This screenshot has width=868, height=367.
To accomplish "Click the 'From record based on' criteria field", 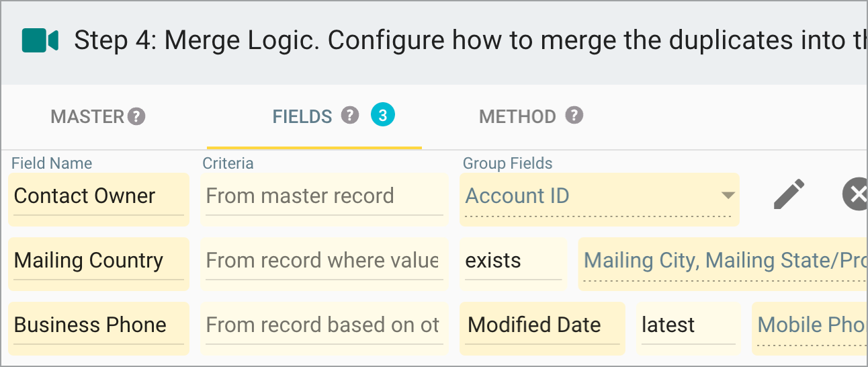I will [324, 329].
